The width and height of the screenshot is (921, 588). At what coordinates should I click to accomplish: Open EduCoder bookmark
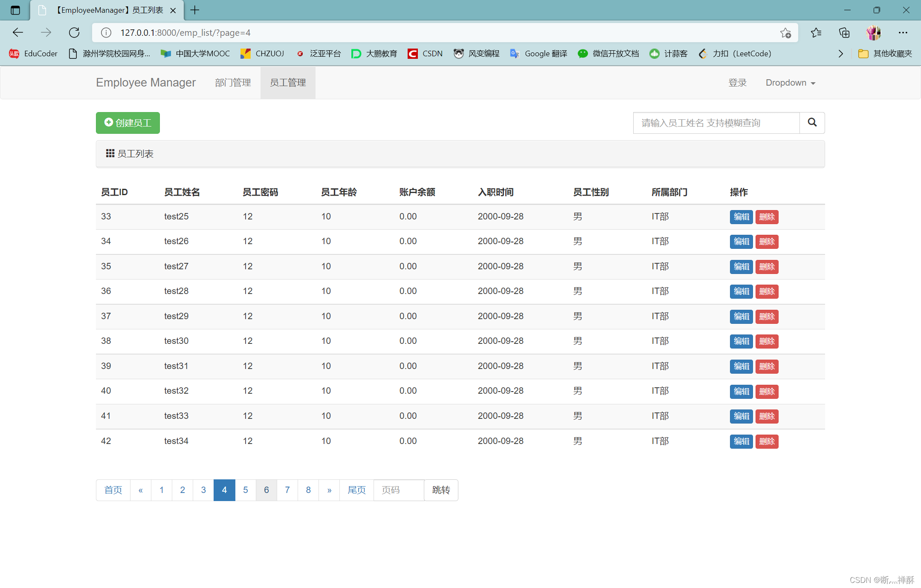(33, 54)
